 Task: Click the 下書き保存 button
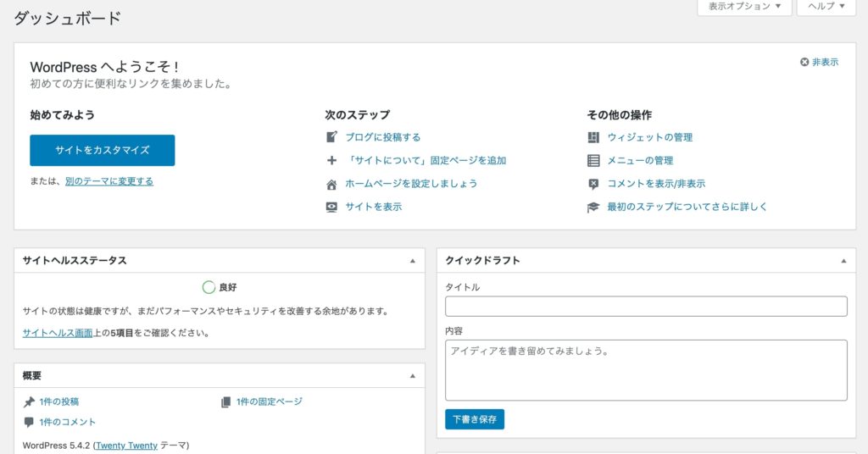(474, 418)
